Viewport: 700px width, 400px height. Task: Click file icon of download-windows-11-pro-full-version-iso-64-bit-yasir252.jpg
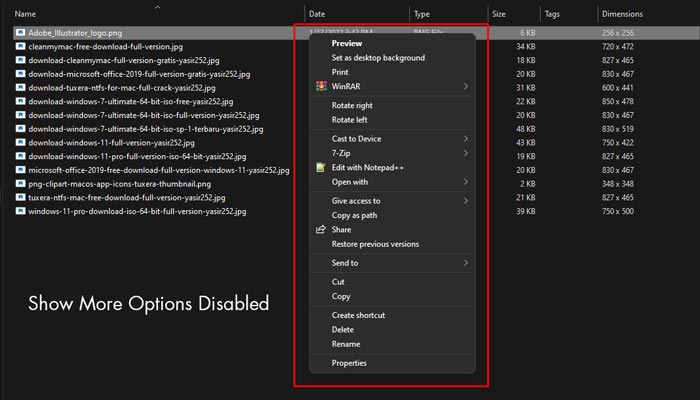(20, 156)
